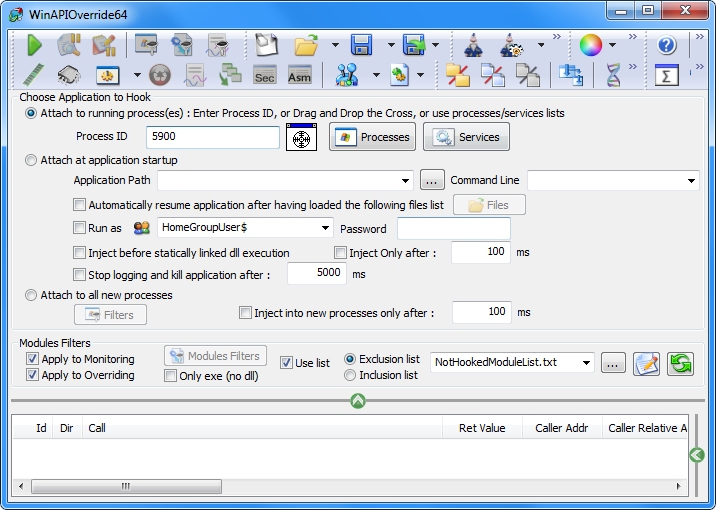Select Attach to all new processes option
This screenshot has height=510, width=716.
(x=31, y=295)
